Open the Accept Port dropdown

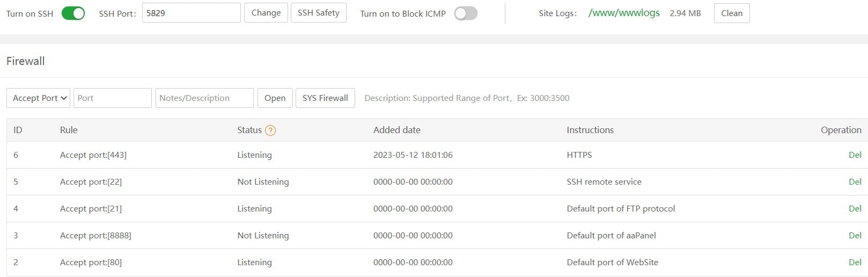pos(38,98)
